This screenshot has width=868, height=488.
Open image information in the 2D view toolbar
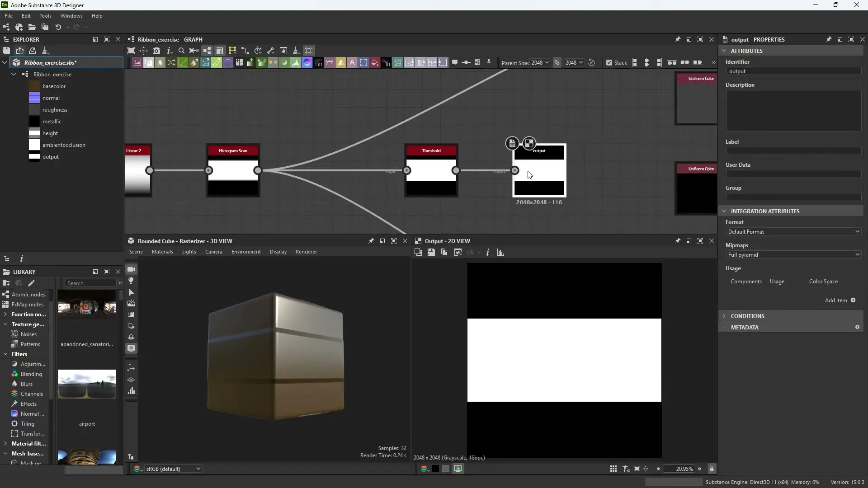[x=488, y=252]
